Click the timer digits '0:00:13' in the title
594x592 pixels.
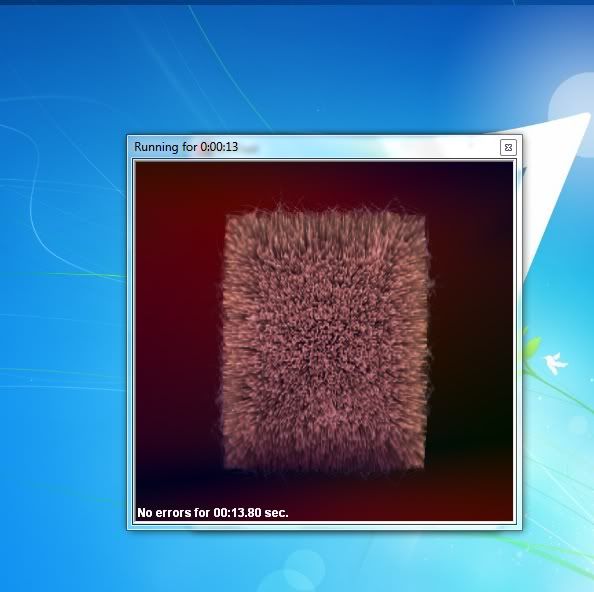(x=219, y=147)
